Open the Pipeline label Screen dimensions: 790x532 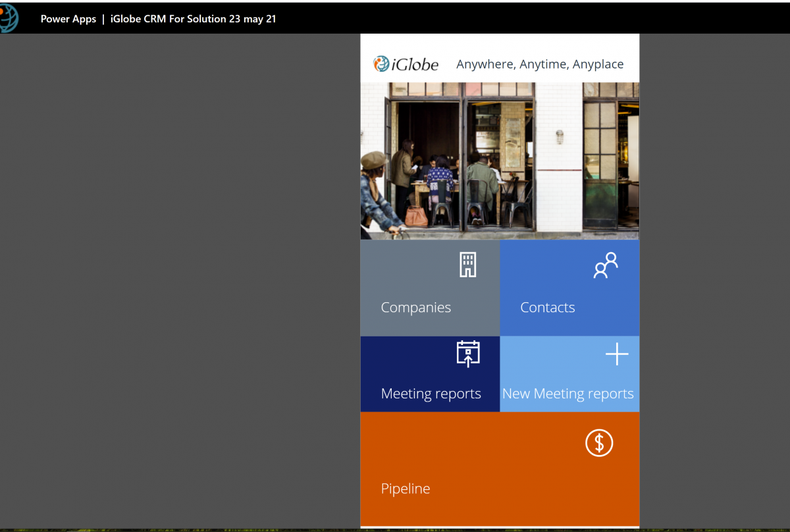[x=406, y=489]
